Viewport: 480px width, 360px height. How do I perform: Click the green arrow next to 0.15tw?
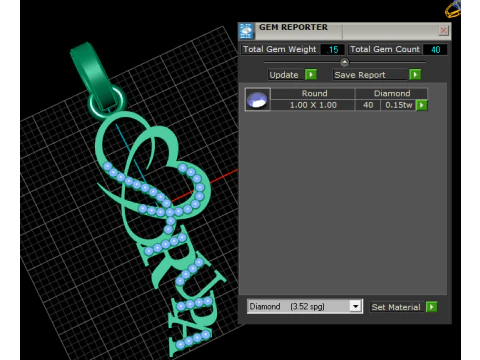coord(422,105)
